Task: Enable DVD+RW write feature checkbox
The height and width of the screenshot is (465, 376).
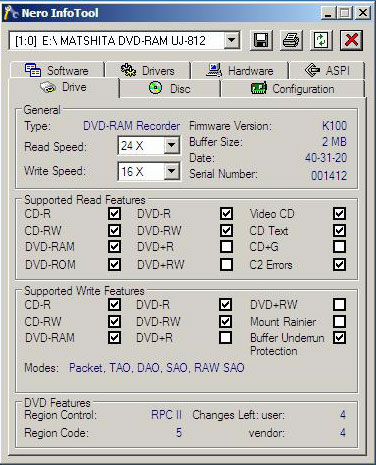Action: pos(339,304)
